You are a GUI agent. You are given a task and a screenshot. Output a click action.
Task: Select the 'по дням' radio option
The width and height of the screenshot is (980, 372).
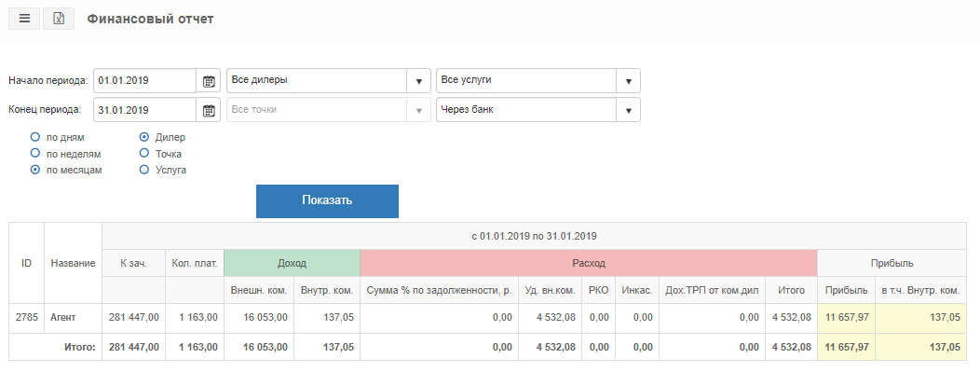click(35, 138)
